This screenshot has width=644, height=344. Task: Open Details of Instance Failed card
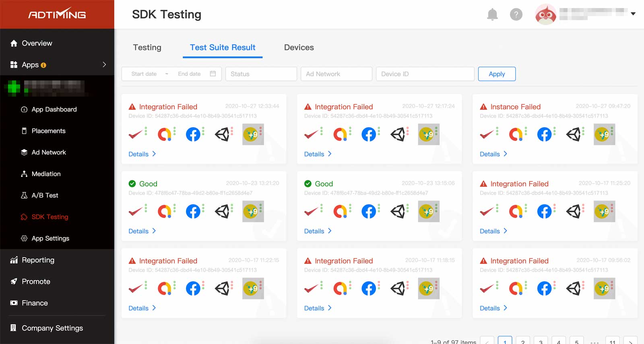493,154
